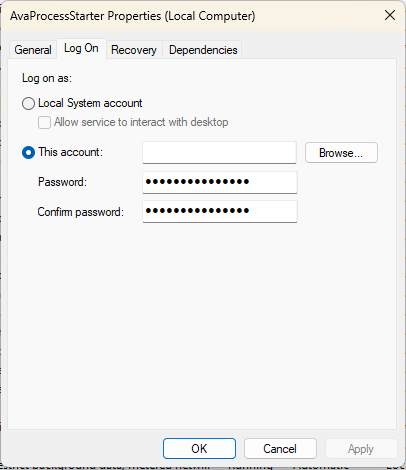This screenshot has width=406, height=470.
Task: Select the Log On tab
Action: 81,49
